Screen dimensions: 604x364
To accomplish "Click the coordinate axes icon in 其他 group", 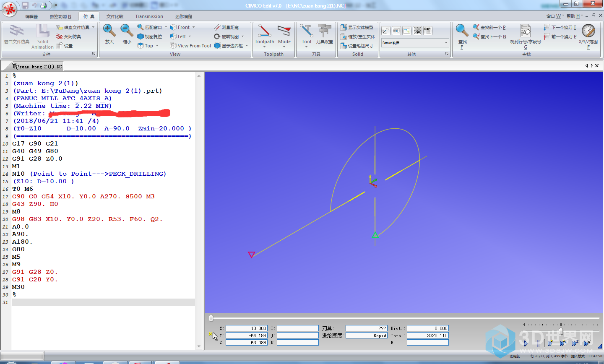I will (x=385, y=31).
